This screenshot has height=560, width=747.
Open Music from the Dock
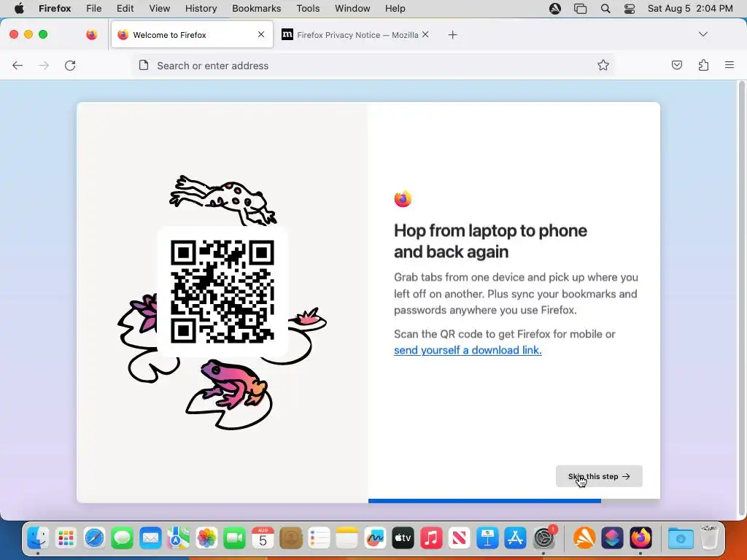coord(431,538)
